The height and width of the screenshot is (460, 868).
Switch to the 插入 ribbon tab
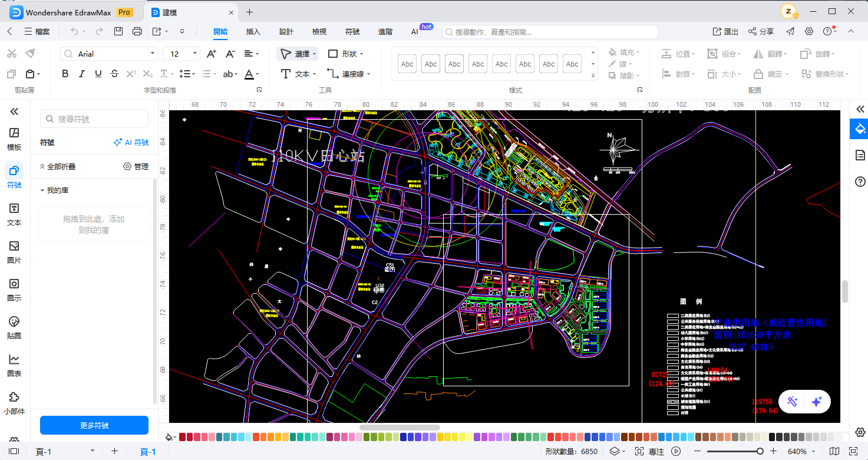pos(253,31)
